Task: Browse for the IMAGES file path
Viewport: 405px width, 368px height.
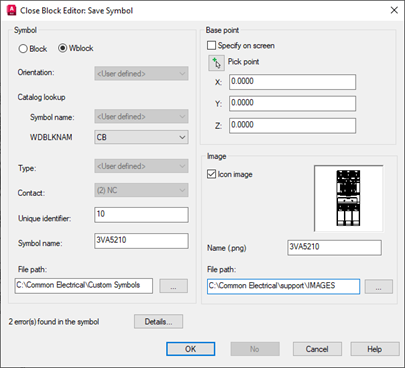Action: point(379,287)
